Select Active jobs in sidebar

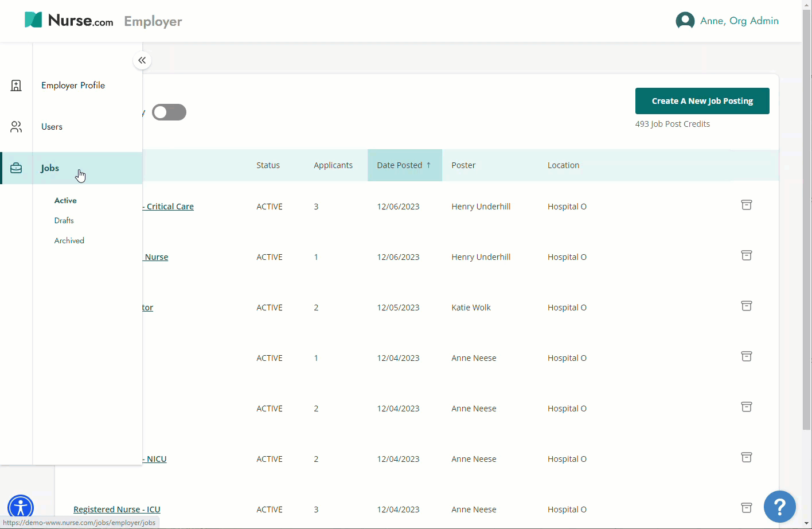pos(65,200)
